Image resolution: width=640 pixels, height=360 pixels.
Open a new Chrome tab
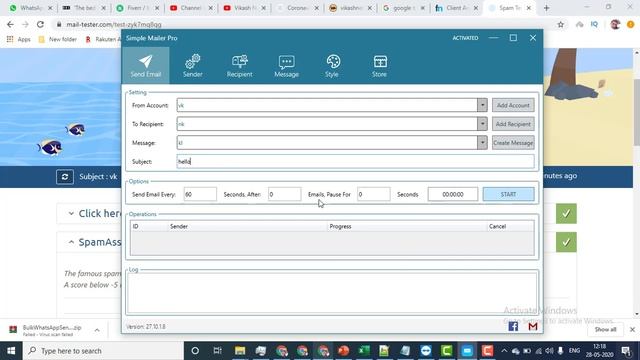pyautogui.click(x=546, y=8)
